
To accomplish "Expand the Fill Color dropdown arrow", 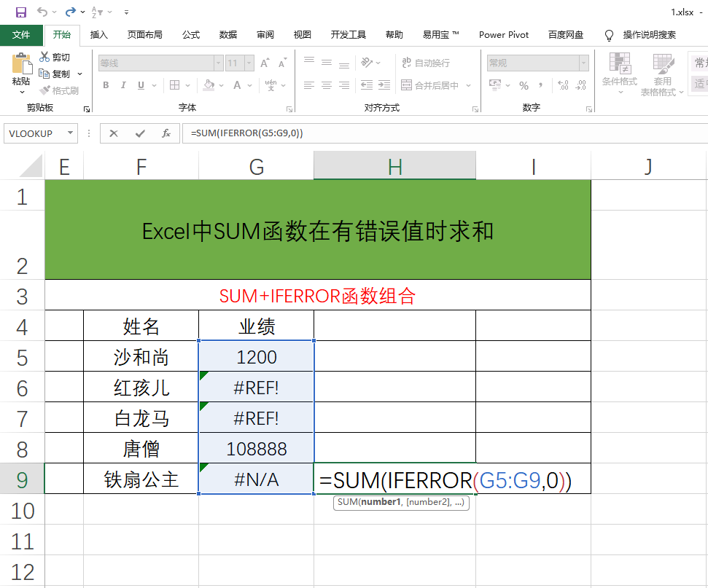I will tap(221, 85).
